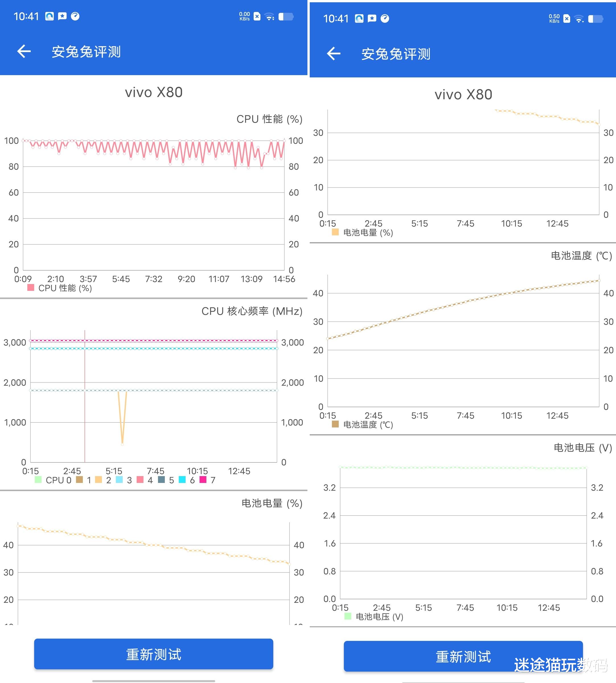Tap the 0.50 KB/s network speed indicator
Image resolution: width=616 pixels, height=683 pixels.
[x=554, y=18]
